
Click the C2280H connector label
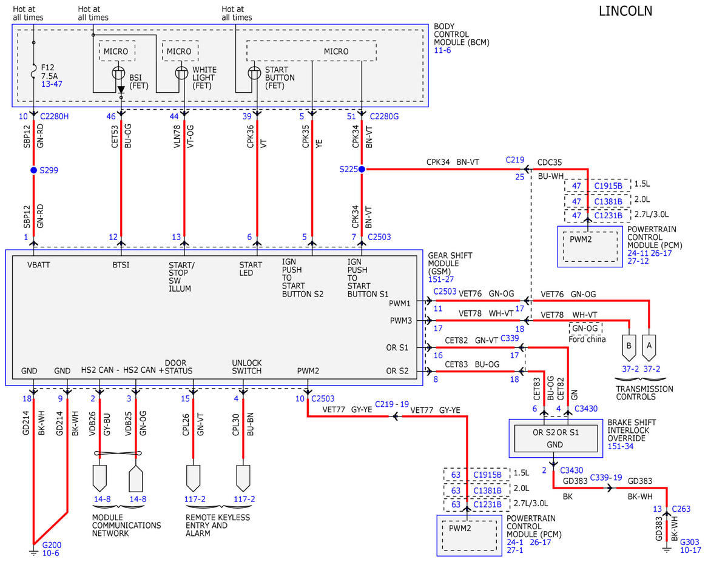point(55,116)
